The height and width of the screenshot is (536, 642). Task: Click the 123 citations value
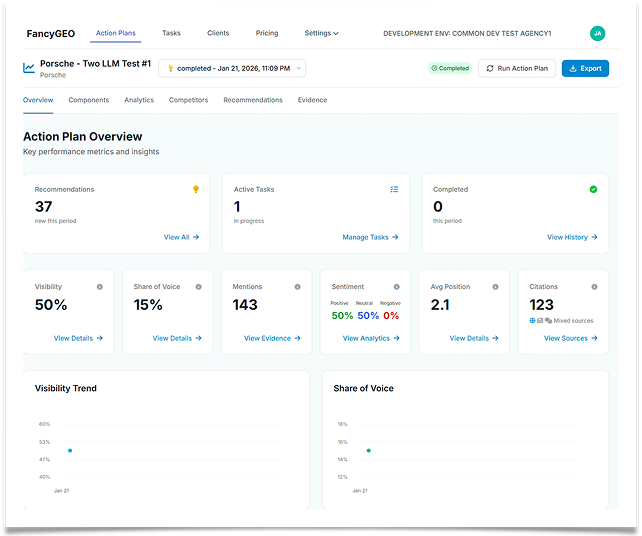point(541,305)
